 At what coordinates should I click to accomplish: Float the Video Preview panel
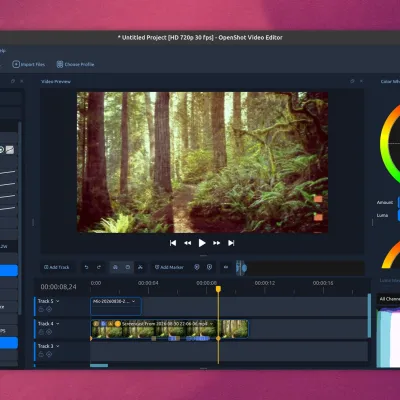click(x=352, y=81)
